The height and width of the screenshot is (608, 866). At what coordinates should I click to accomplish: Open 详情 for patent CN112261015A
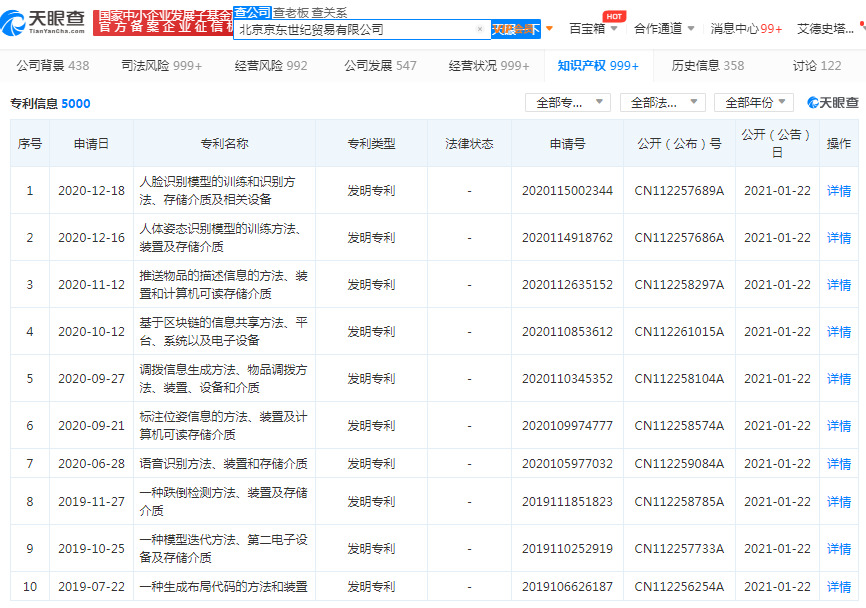[838, 331]
